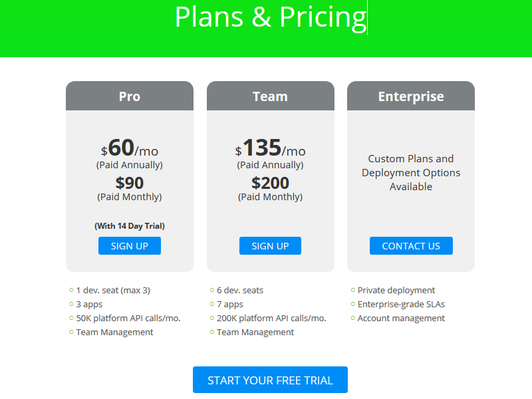Click the bullet icon beside 'Account management'

click(x=352, y=318)
